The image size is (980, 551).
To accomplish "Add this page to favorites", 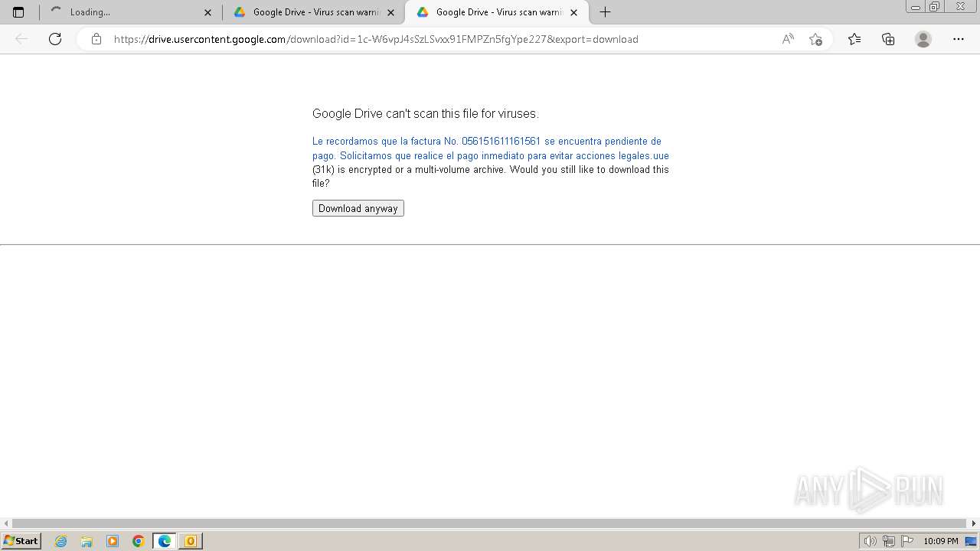I will point(815,39).
